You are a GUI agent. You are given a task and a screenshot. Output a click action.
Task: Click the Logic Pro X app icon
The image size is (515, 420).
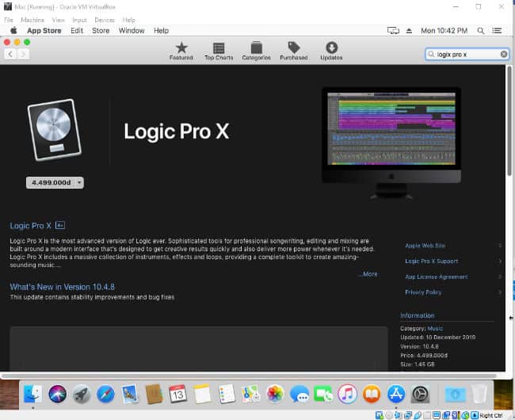pos(55,130)
